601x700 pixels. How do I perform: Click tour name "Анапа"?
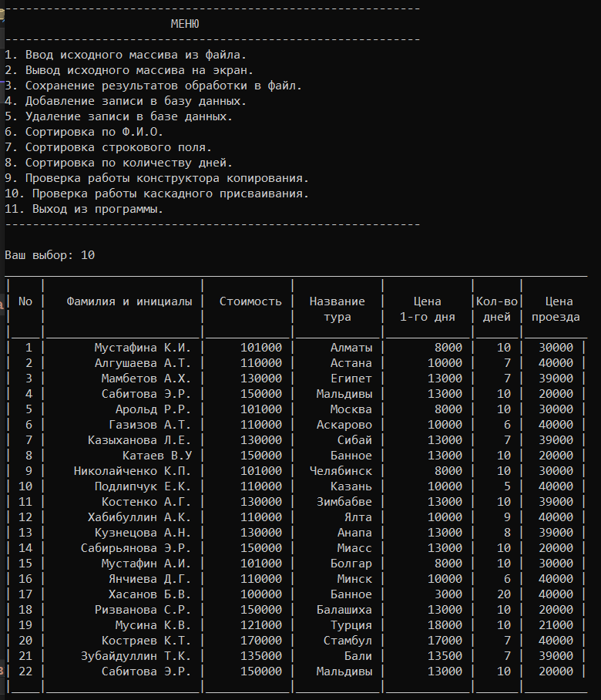[x=354, y=533]
